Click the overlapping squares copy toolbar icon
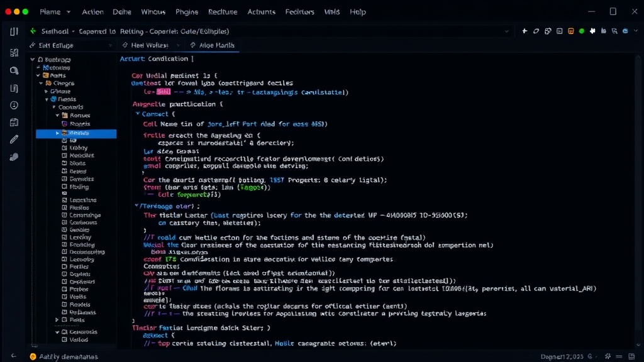The width and height of the screenshot is (644, 362). coord(548,31)
